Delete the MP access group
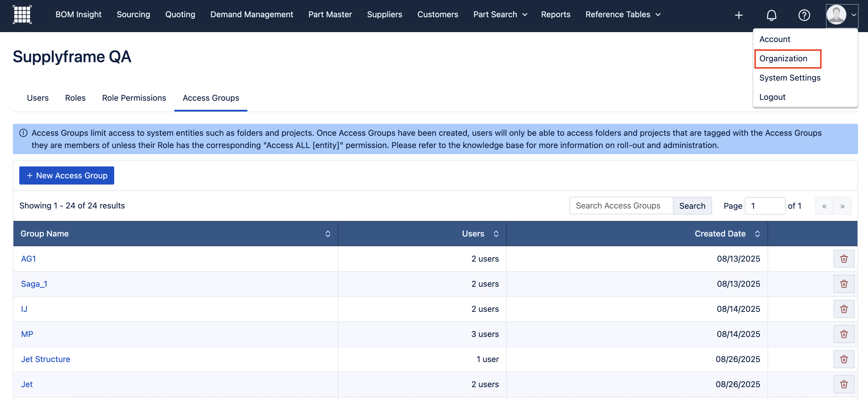 tap(844, 334)
